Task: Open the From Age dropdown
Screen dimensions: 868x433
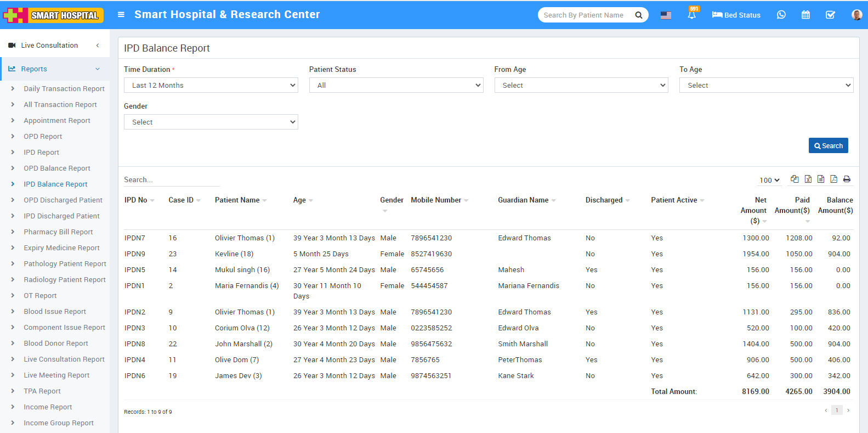Action: click(581, 85)
